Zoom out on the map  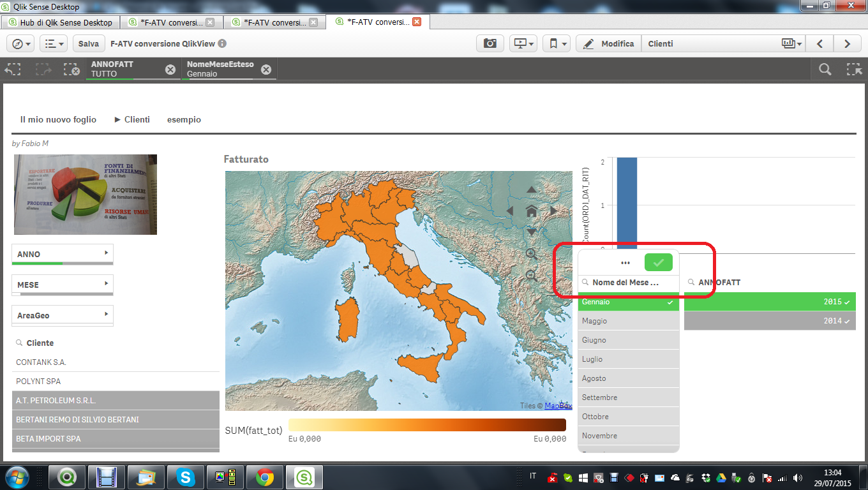532,276
